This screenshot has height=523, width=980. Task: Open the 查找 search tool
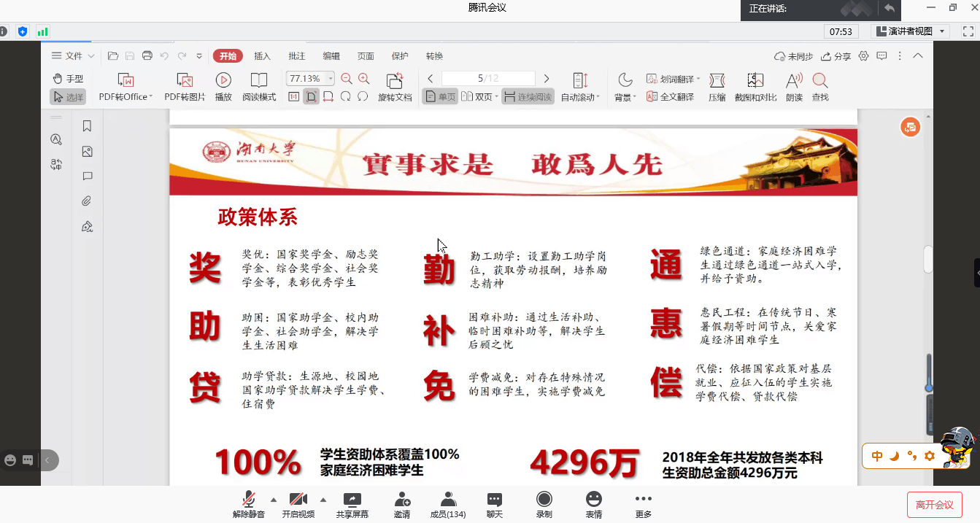point(819,81)
